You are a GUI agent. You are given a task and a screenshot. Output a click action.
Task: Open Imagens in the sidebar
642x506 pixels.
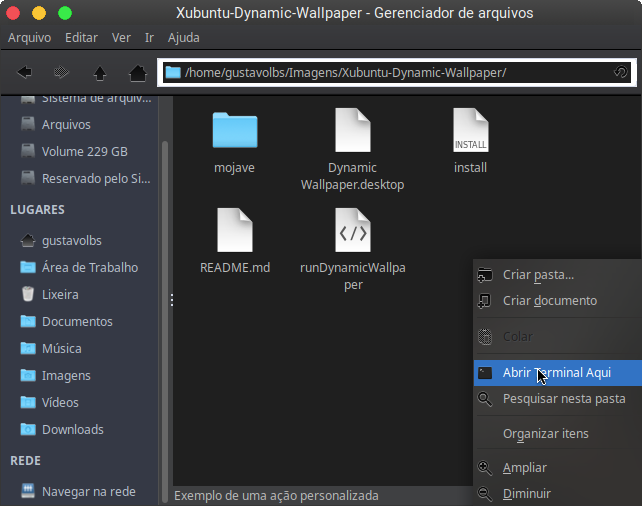click(80, 376)
